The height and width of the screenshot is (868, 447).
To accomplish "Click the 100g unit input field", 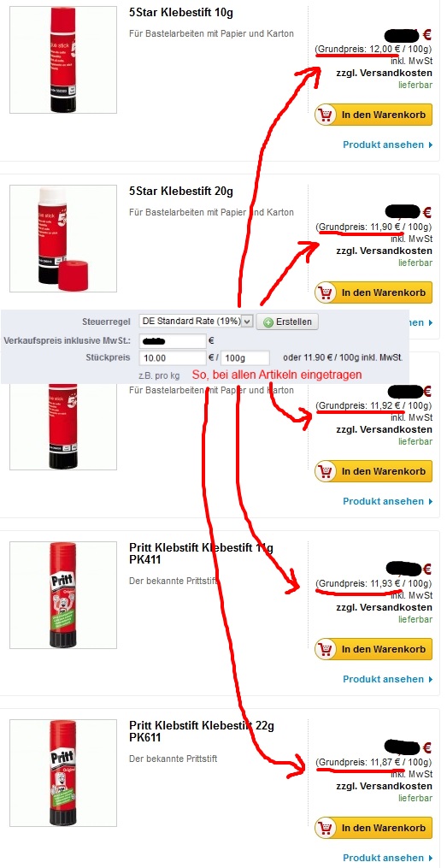I will tap(245, 358).
